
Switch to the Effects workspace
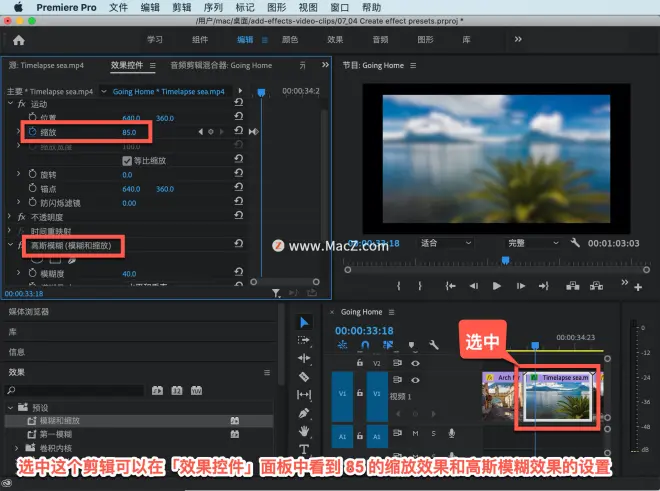click(x=335, y=40)
